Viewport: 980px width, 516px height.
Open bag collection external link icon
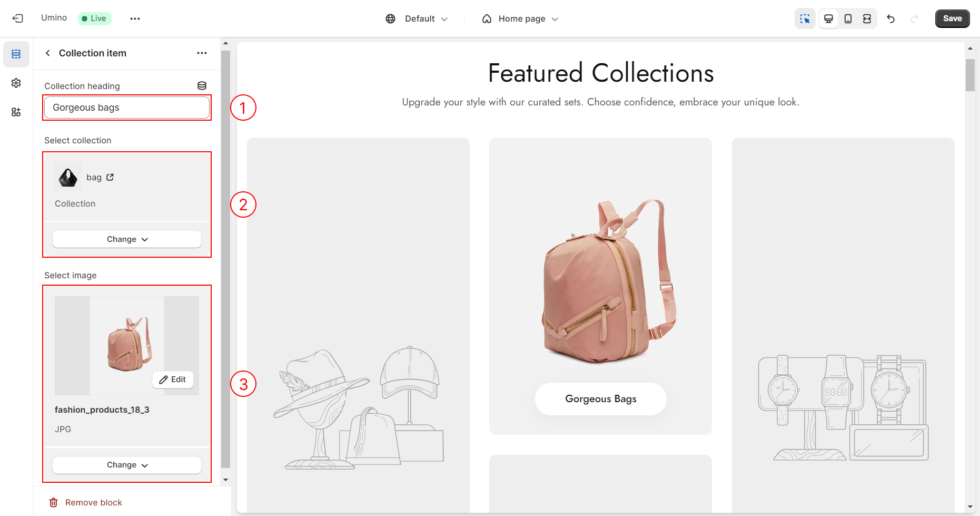[x=110, y=177]
